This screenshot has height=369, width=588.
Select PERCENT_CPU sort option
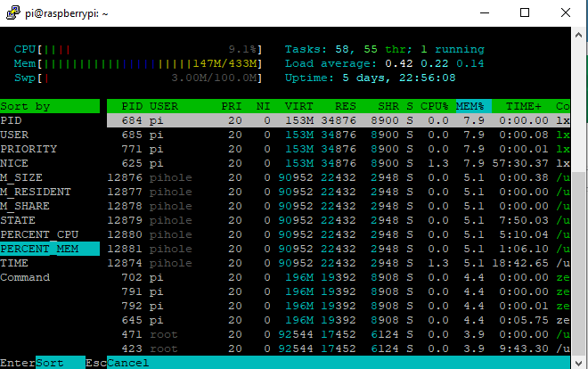[39, 234]
